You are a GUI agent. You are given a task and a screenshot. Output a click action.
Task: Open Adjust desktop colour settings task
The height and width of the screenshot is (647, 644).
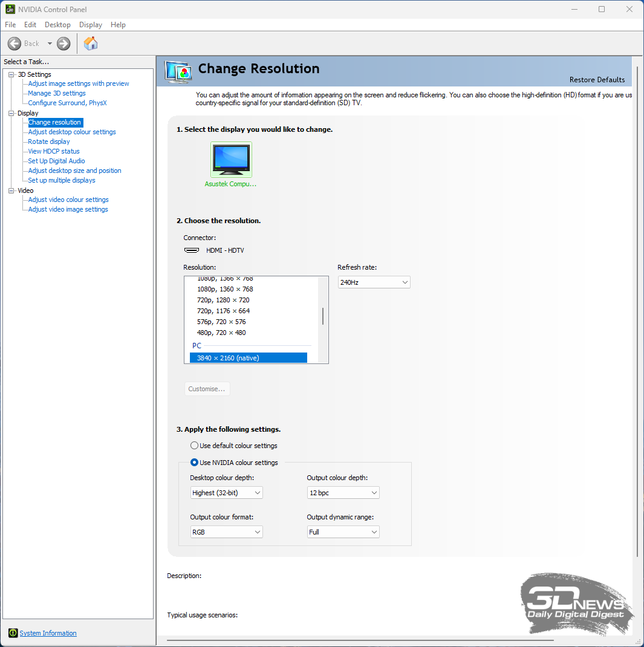[72, 132]
